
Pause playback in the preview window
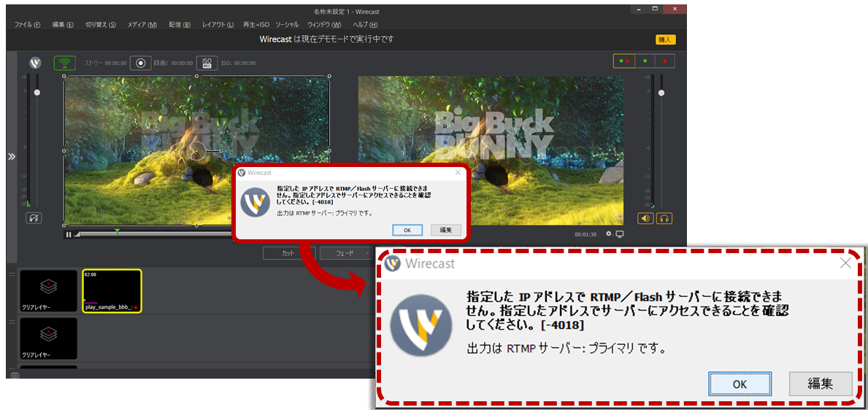[69, 235]
